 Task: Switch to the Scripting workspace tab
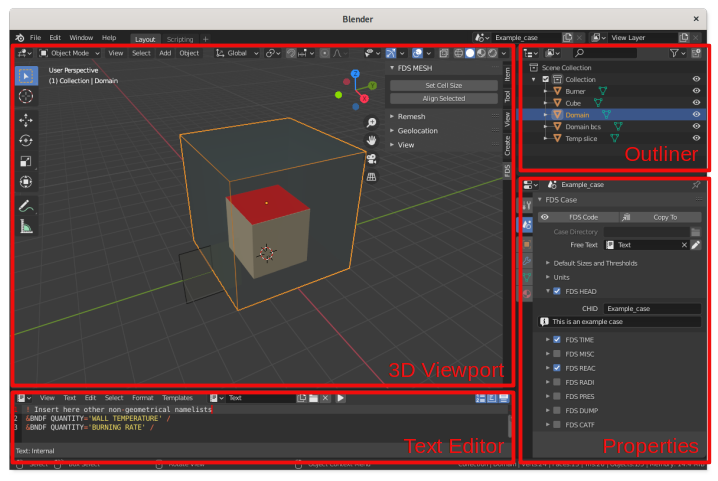pos(180,39)
